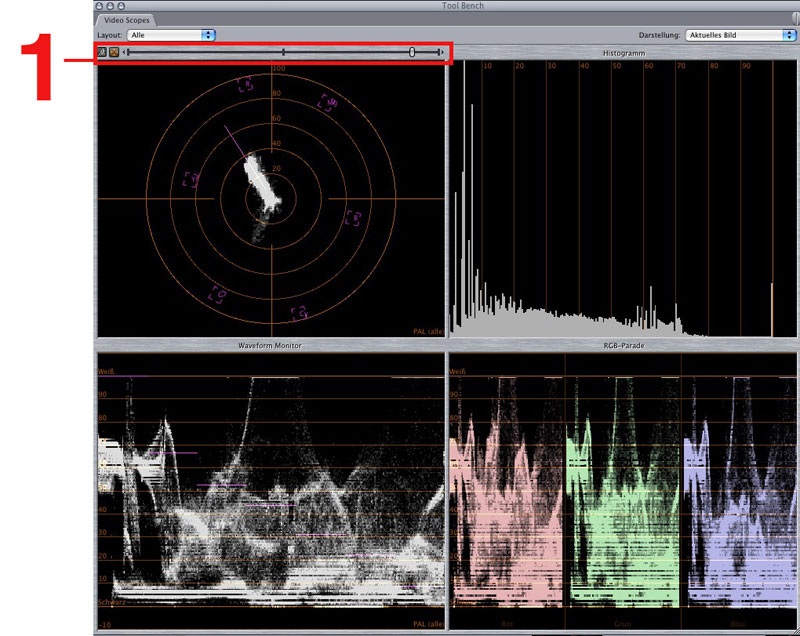
Task: Click the trace brightness icon above the vectorscope
Action: coord(102,52)
